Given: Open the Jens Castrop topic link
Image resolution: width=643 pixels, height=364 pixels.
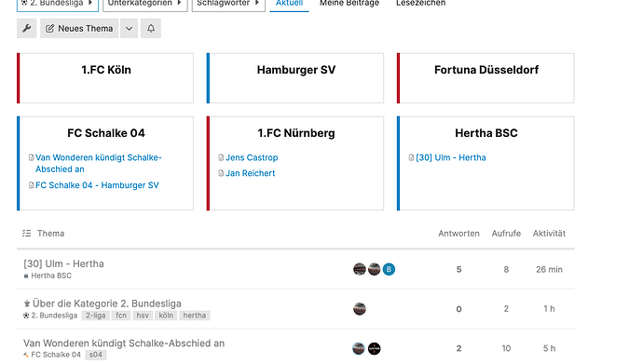Looking at the screenshot, I should [x=252, y=157].
